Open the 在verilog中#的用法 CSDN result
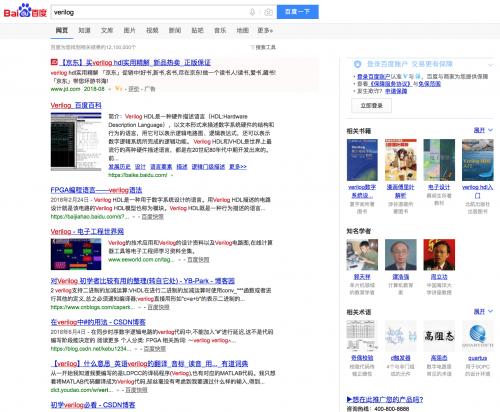Viewport: 500px width, 412px height. point(98,322)
